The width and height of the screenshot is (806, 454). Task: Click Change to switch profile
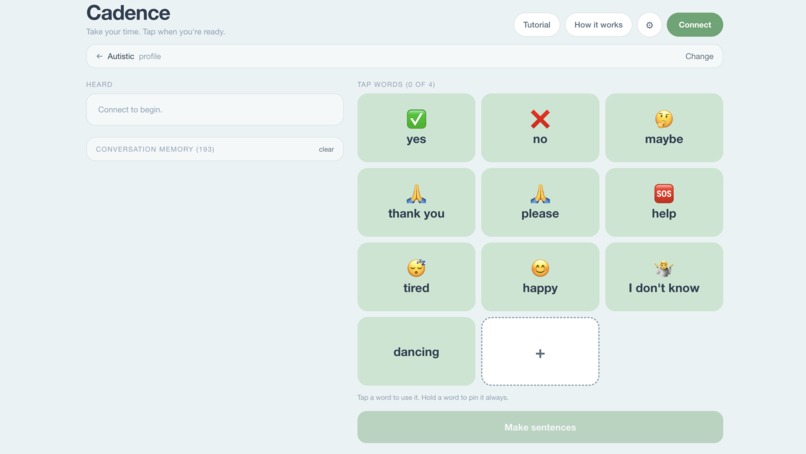coord(699,56)
